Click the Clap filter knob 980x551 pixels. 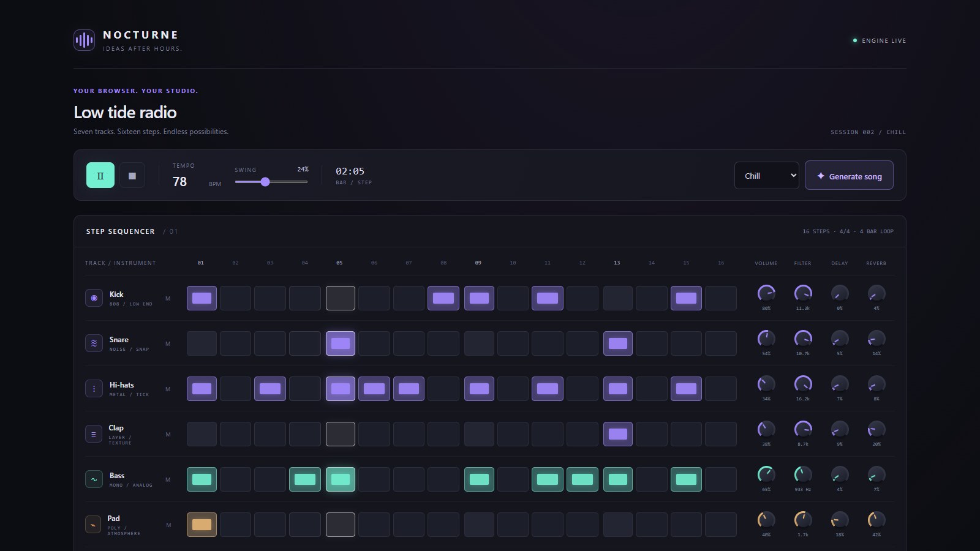(803, 429)
